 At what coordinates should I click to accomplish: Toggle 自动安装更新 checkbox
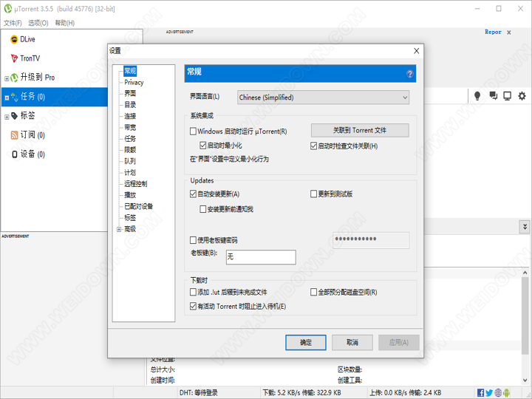193,194
